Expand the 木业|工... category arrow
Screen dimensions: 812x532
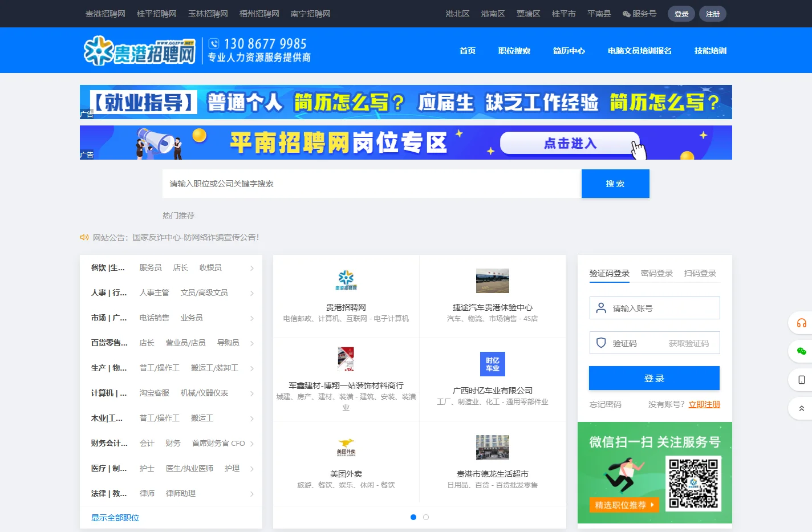252,419
